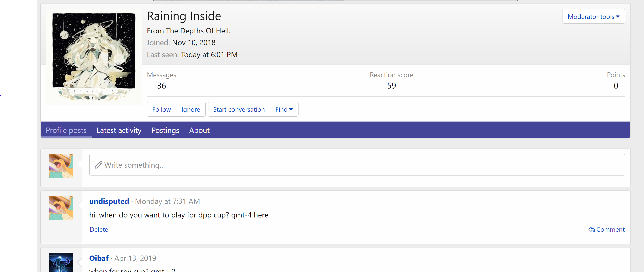The height and width of the screenshot is (272, 644).
Task: Start conversation with Raining Inside
Action: 238,109
